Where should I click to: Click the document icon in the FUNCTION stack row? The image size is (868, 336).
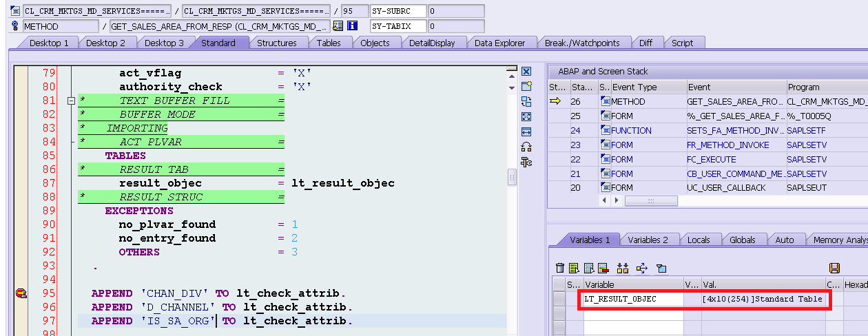coord(606,130)
